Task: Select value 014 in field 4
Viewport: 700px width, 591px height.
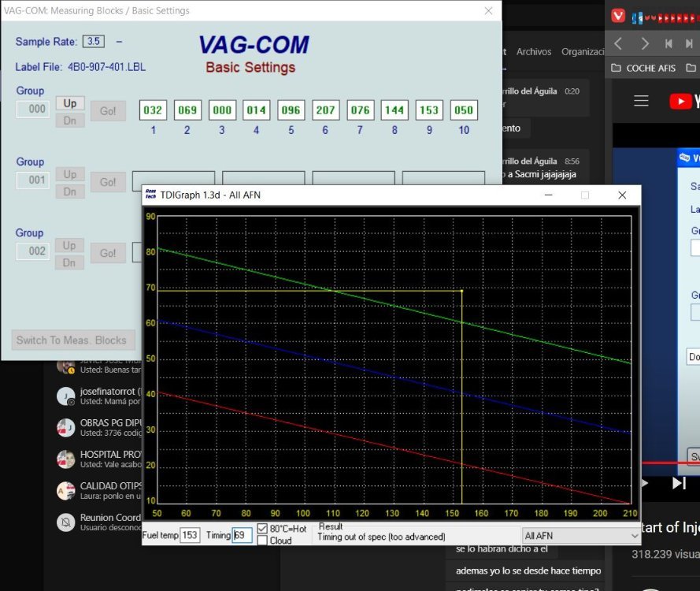Action: pyautogui.click(x=257, y=110)
